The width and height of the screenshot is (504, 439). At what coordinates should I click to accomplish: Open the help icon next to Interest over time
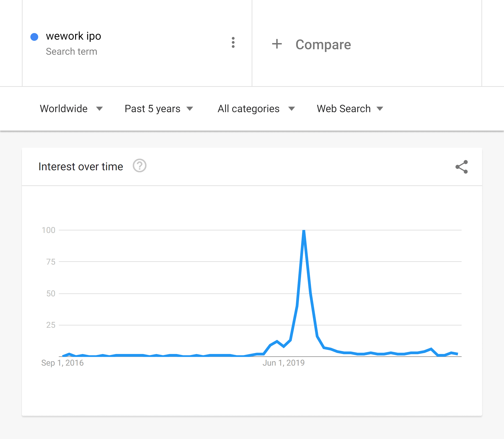point(140,166)
